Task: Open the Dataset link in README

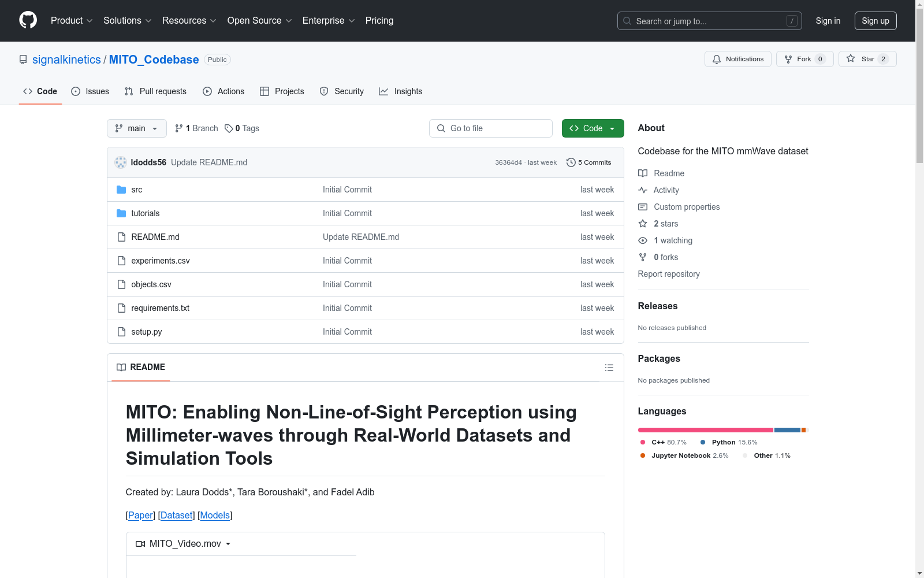Action: tap(176, 515)
